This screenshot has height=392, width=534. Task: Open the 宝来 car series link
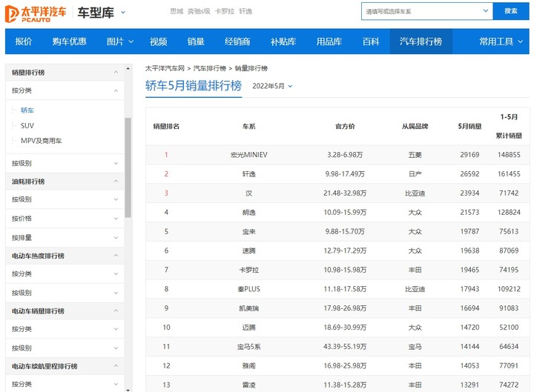249,231
